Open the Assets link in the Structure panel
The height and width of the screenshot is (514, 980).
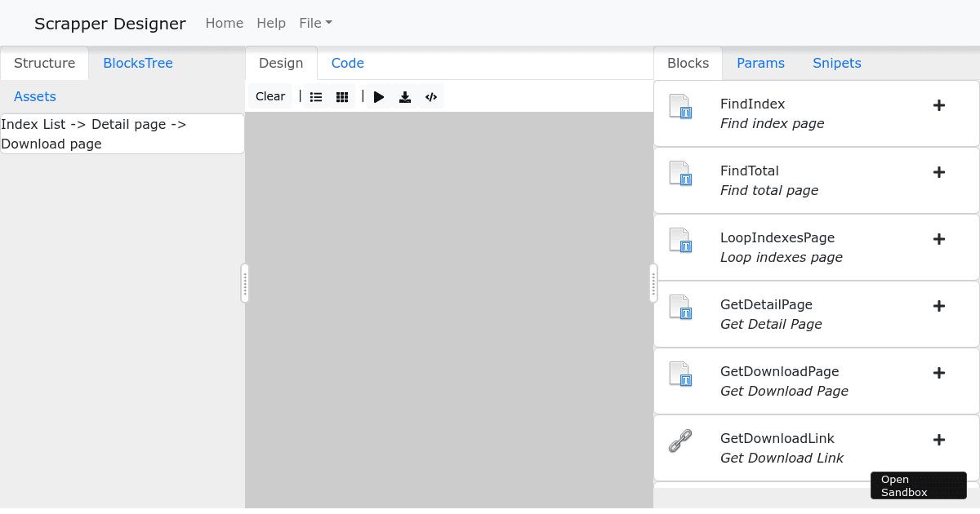point(34,96)
